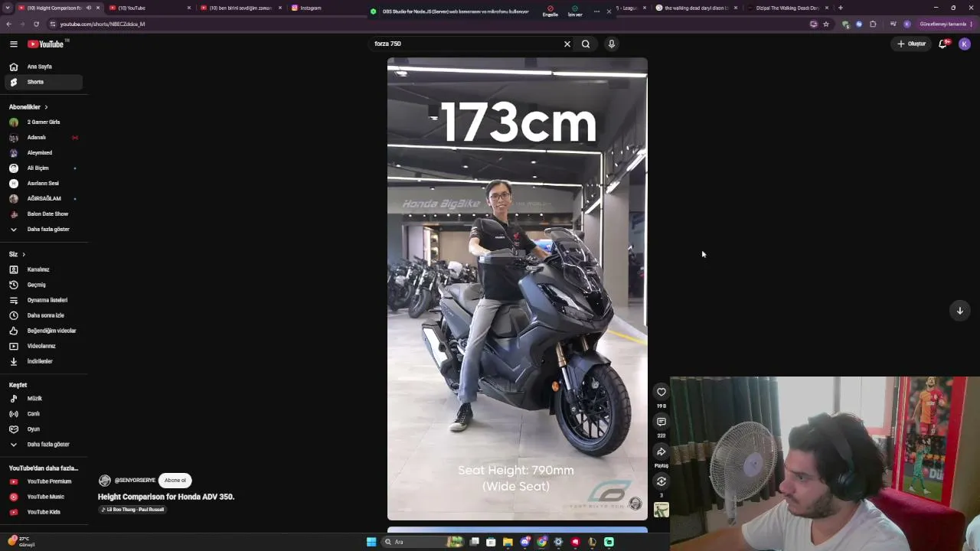The image size is (980, 551).
Task: Open Aleymixed channel subscription
Action: point(44,153)
